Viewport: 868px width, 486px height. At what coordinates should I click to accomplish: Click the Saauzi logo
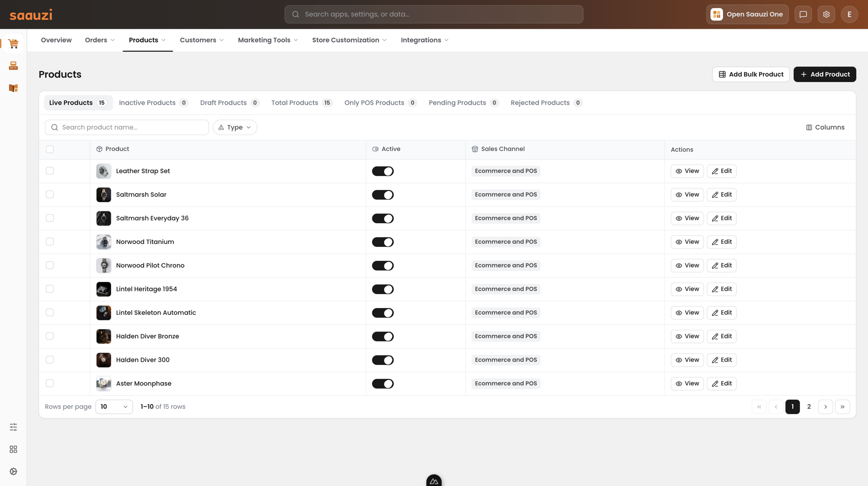tap(31, 15)
